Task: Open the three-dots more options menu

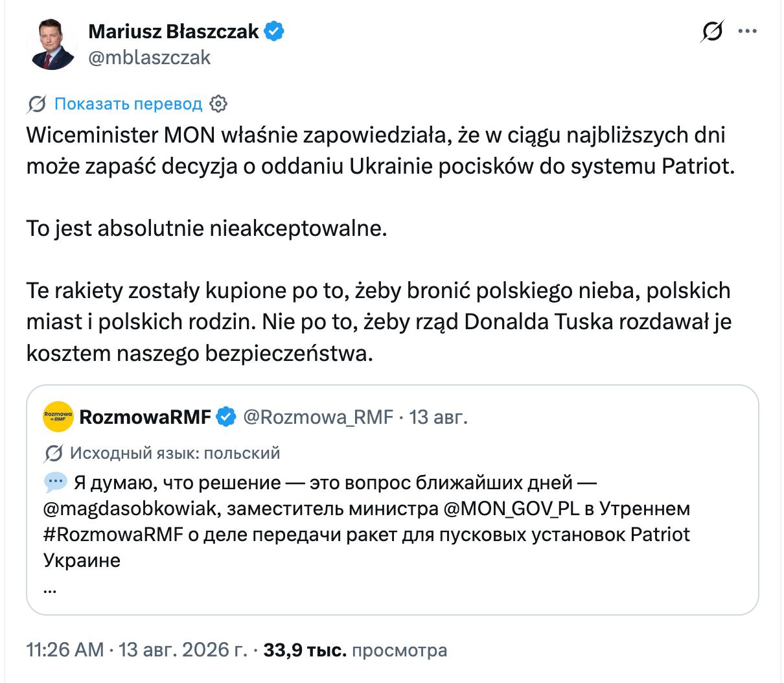Action: pyautogui.click(x=748, y=31)
